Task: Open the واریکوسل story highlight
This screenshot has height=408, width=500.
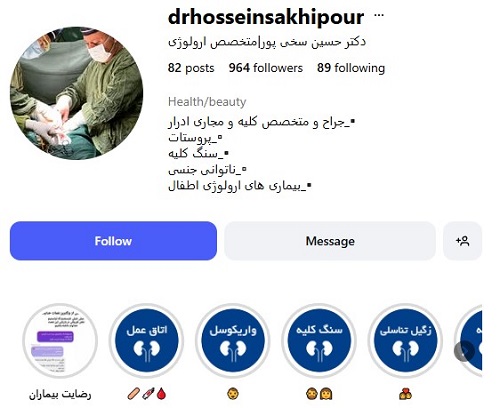Action: click(233, 341)
